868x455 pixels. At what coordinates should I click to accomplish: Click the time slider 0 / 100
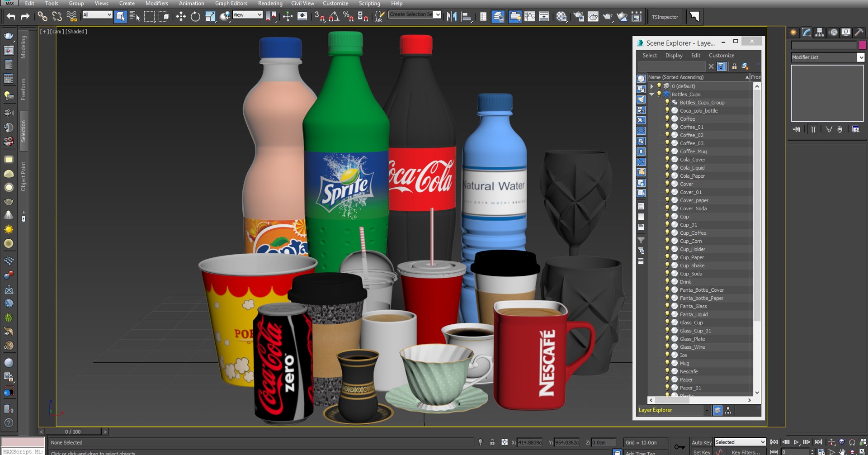[73, 432]
